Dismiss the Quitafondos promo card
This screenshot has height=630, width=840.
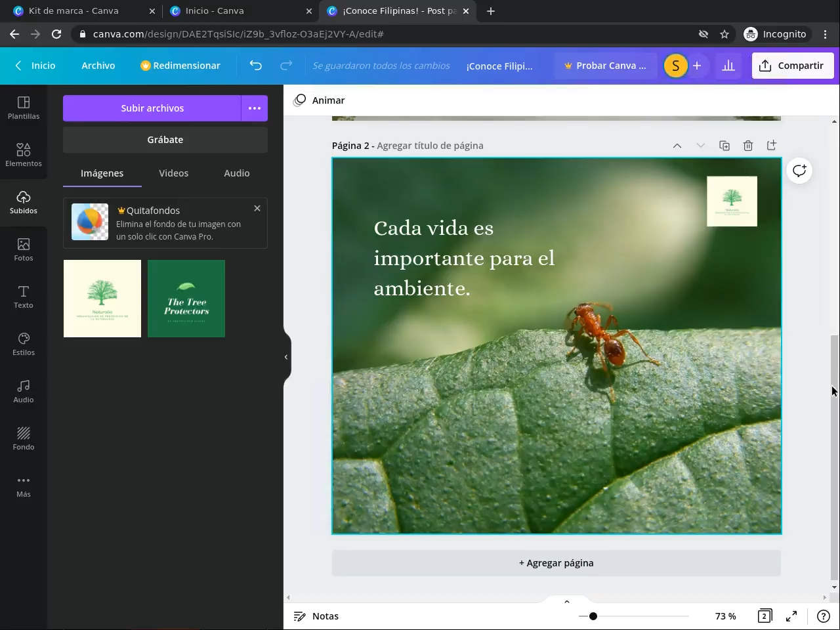point(257,208)
